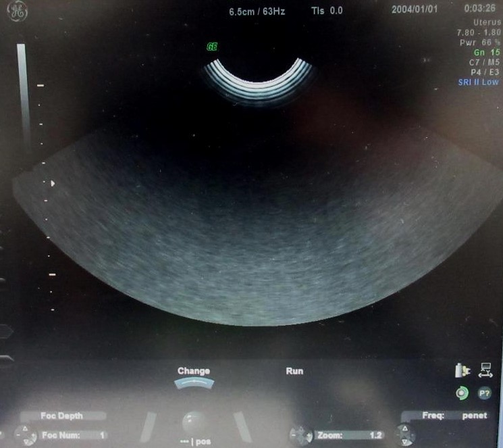This screenshot has width=503, height=448.
Task: Click the green GE probe orientation marker
Action: tap(212, 47)
